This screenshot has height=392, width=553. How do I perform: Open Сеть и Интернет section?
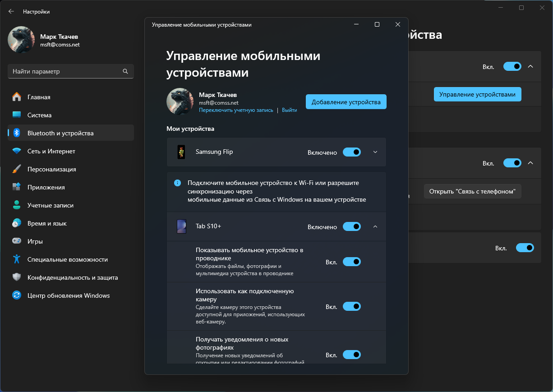71,151
